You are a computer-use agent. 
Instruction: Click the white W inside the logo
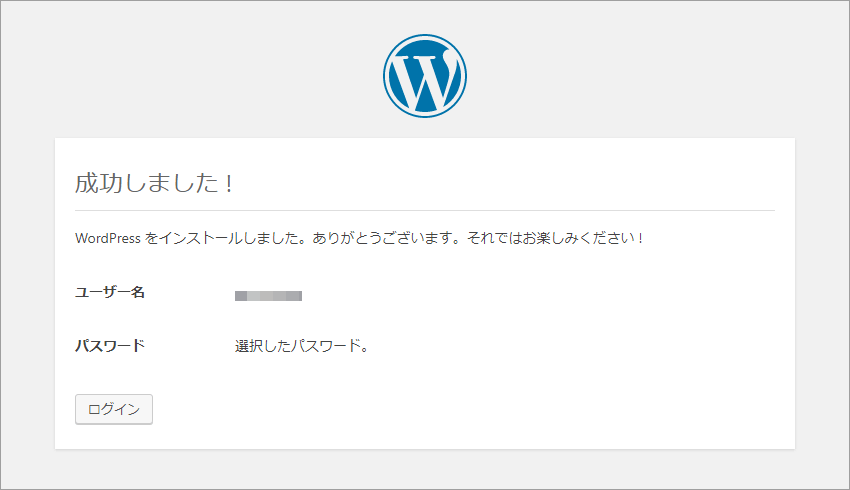point(425,80)
